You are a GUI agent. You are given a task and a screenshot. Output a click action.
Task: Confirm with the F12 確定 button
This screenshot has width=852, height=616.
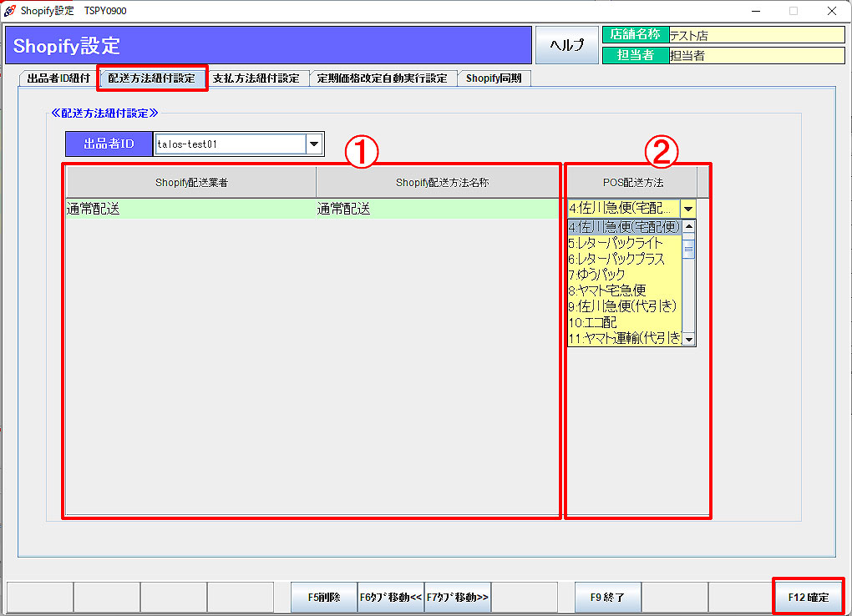pyautogui.click(x=809, y=597)
